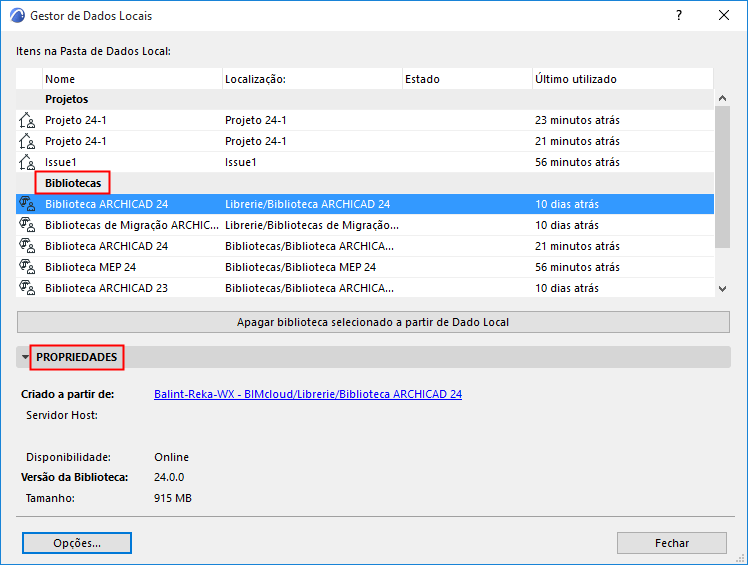Viewport: 748px width, 565px height.
Task: Click the 56 minutos atrás cell of Issue1
Action: [577, 162]
